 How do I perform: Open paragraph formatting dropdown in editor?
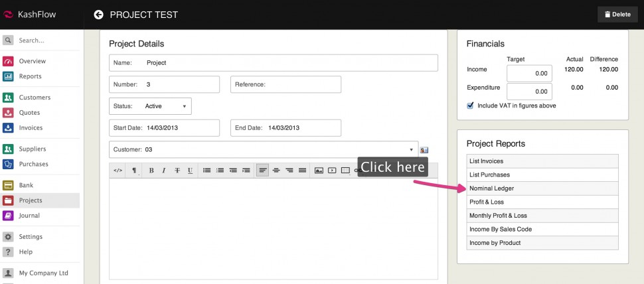pos(135,171)
